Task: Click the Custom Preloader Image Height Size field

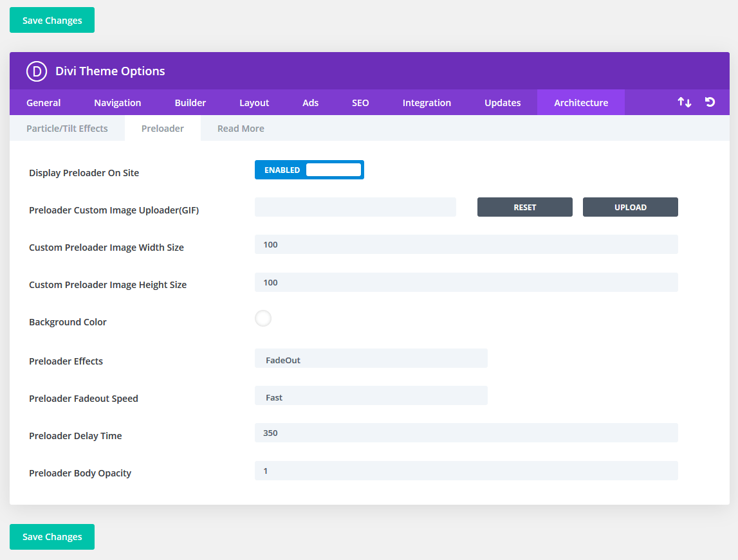Action: (x=466, y=283)
